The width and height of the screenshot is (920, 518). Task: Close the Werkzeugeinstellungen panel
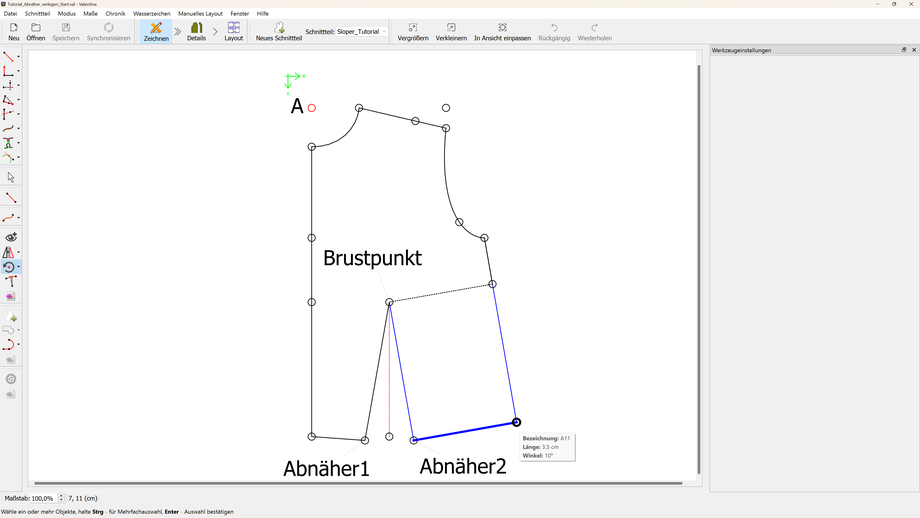tap(914, 50)
